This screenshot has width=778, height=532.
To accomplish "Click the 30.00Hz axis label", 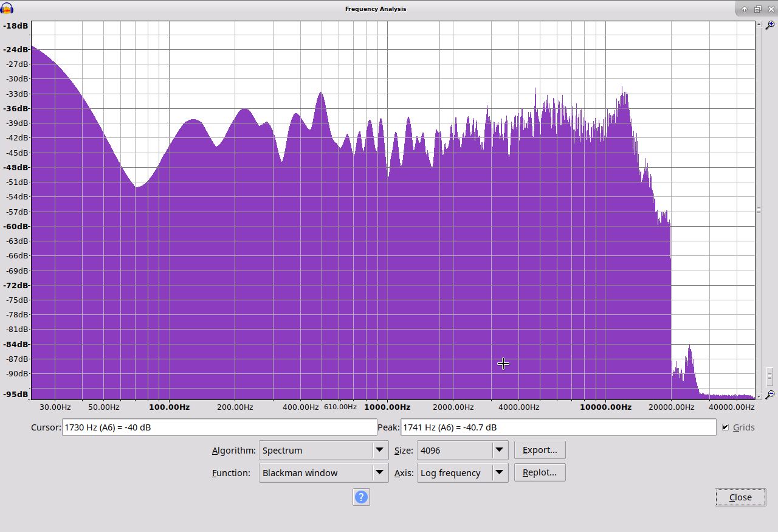I will (55, 407).
